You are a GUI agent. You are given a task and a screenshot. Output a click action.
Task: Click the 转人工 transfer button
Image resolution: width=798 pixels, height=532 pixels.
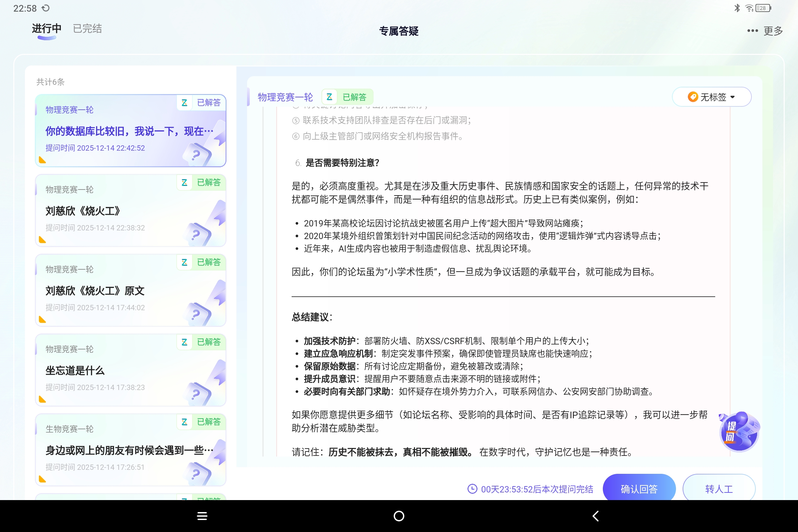718,488
